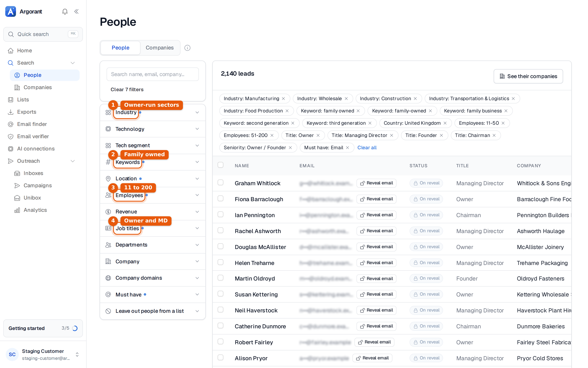The width and height of the screenshot is (588, 368).
Task: Expand the Company domains filter
Action: point(153,278)
